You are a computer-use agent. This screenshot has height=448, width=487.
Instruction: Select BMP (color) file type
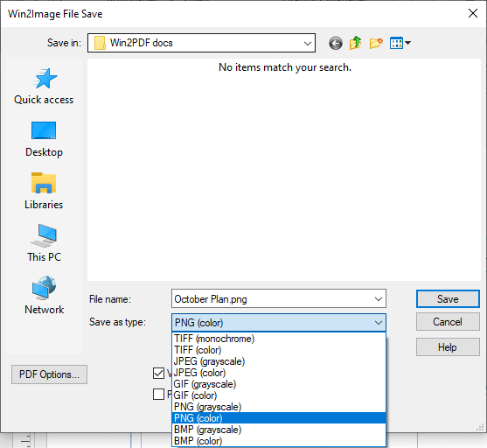tap(279, 441)
